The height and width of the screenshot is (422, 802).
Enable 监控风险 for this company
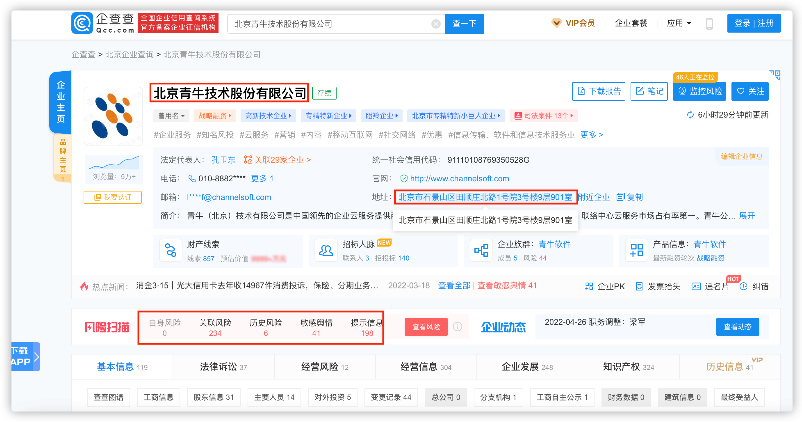[x=699, y=92]
